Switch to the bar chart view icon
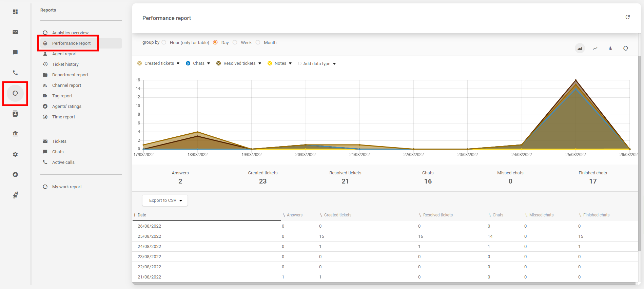The image size is (644, 289). coord(610,49)
